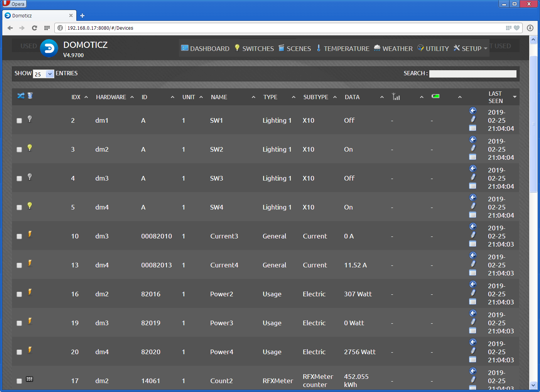Sort table by UNIT column
This screenshot has width=540, height=392.
(x=192, y=97)
